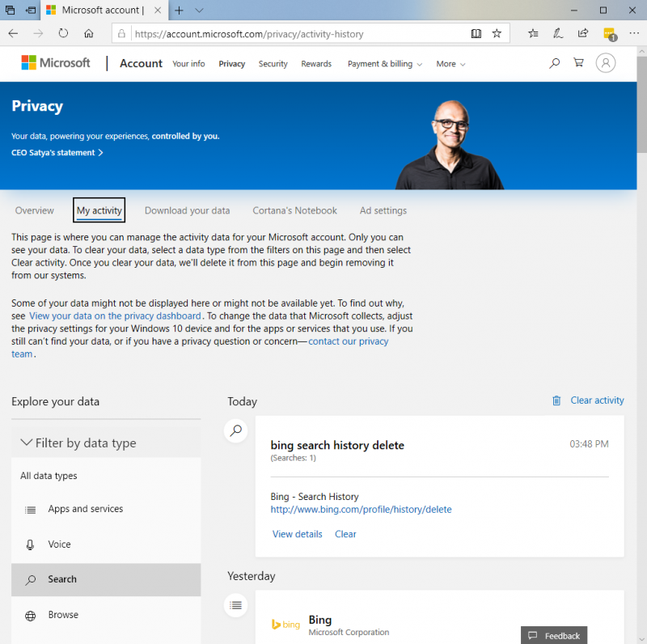Open the Edge Reading view icon

pyautogui.click(x=476, y=33)
